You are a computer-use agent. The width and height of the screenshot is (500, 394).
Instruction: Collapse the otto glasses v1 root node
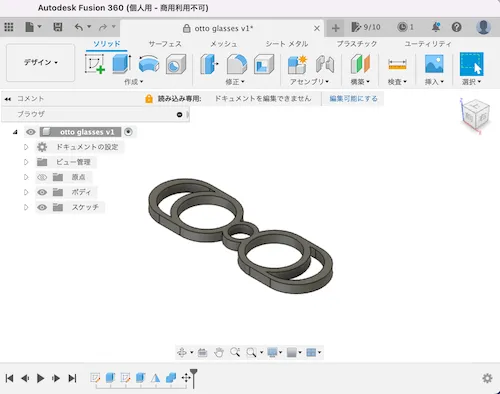tap(15, 132)
